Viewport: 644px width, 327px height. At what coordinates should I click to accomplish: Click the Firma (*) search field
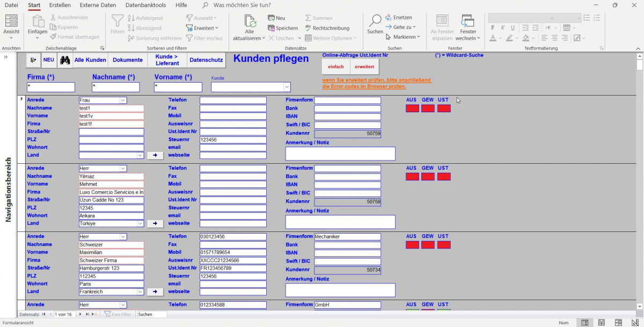51,87
